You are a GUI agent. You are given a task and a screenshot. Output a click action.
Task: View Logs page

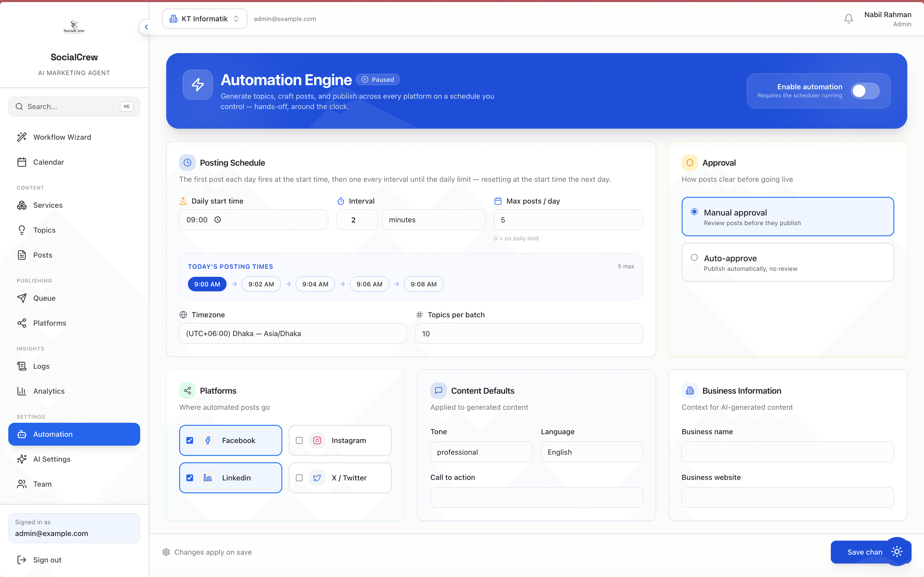click(74, 366)
